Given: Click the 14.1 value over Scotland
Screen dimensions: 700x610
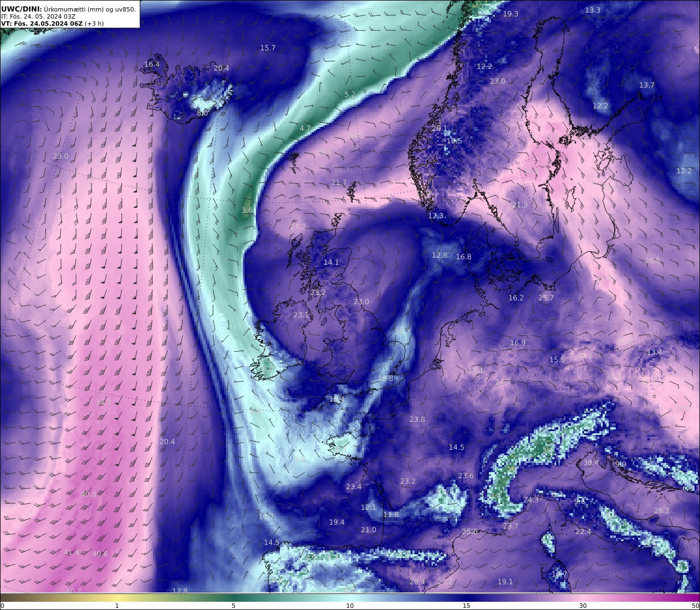Looking at the screenshot, I should pos(331,262).
